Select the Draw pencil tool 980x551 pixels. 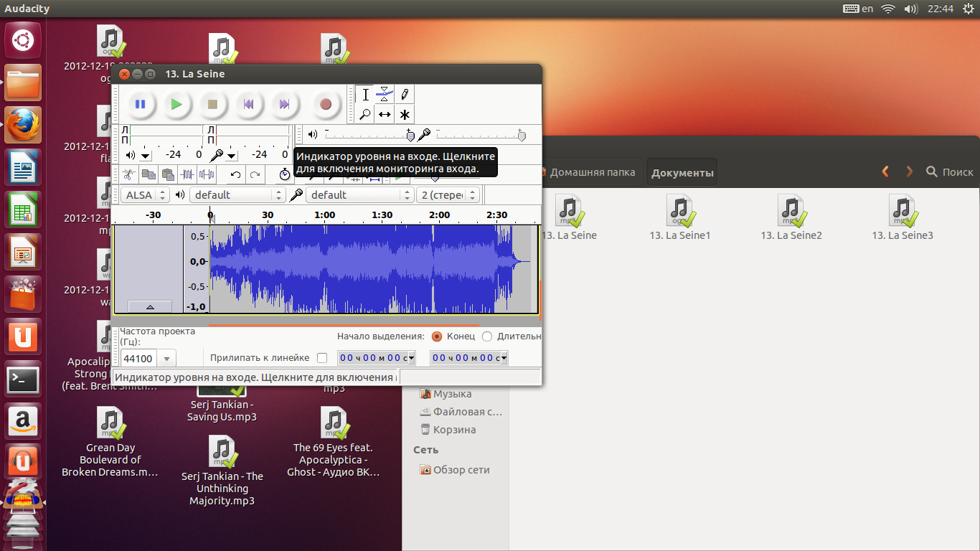tap(405, 95)
